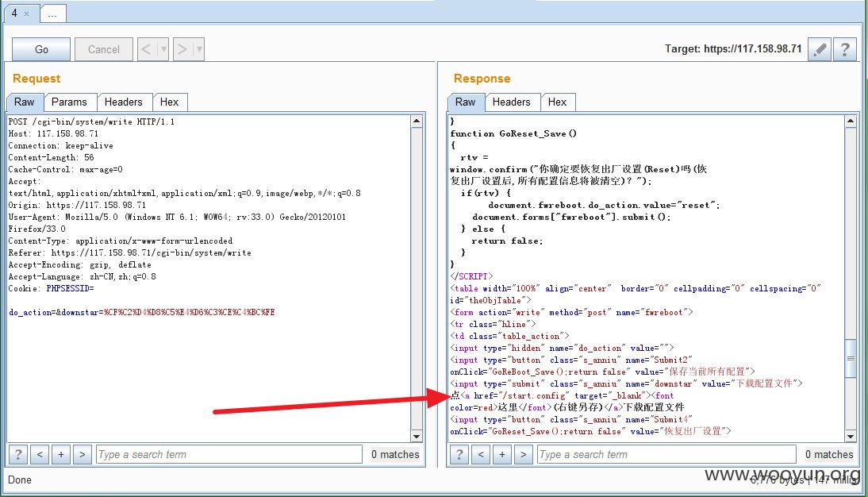Image resolution: width=868 pixels, height=497 pixels.
Task: Click response pane scroll down arrow
Action: 851,437
